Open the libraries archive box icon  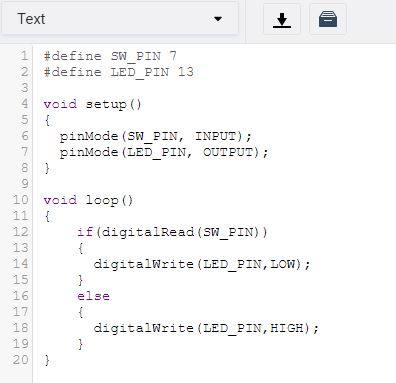328,19
